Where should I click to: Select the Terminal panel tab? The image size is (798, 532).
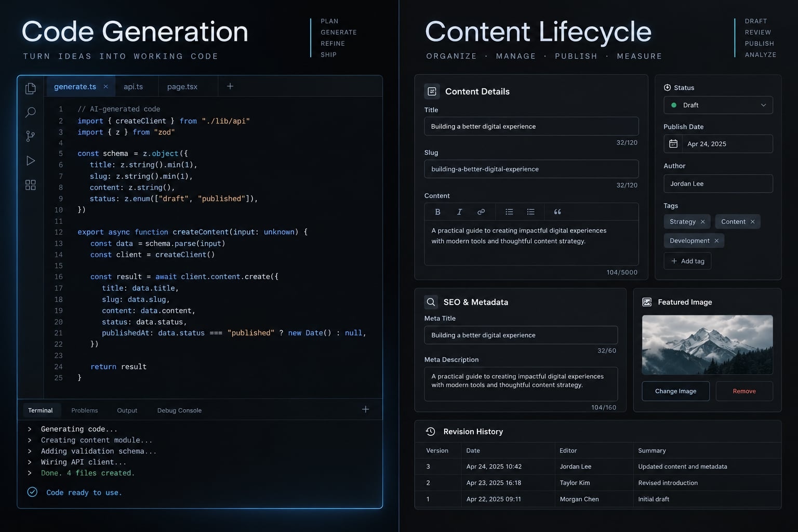41,410
